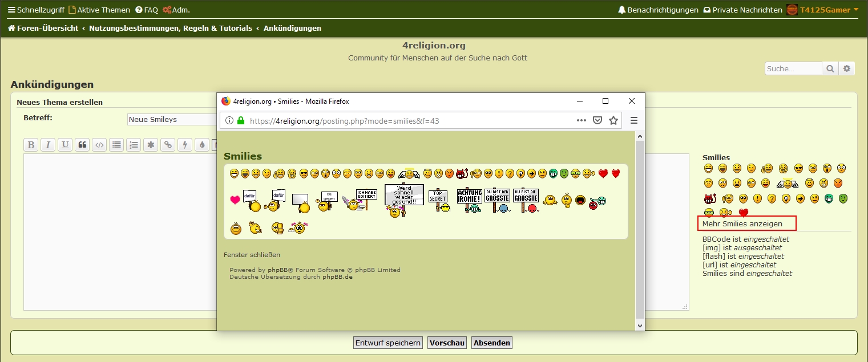Open Firefox page actions three-dot menu
This screenshot has height=362, width=868.
click(582, 120)
